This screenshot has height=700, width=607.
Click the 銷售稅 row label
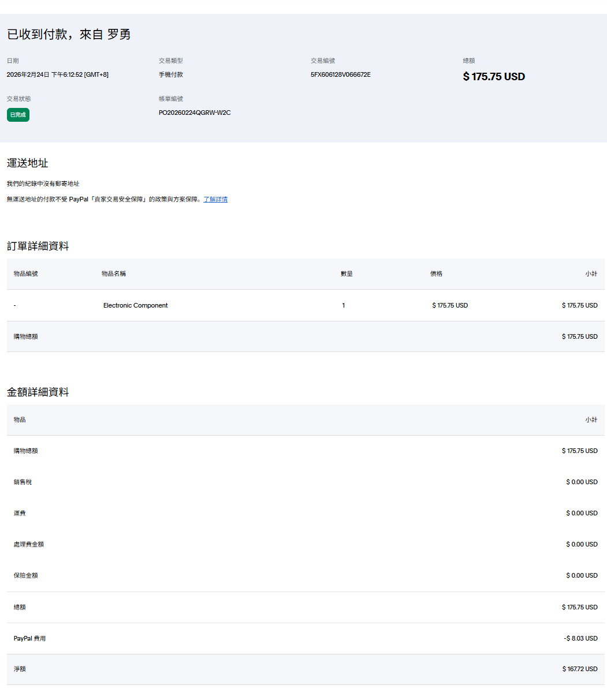pyautogui.click(x=23, y=482)
